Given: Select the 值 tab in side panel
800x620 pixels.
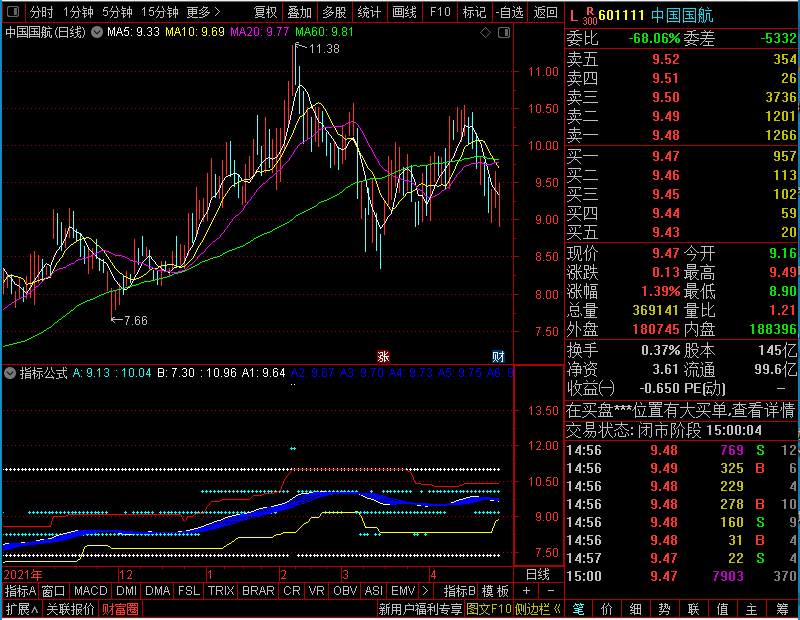Looking at the screenshot, I should click(722, 609).
